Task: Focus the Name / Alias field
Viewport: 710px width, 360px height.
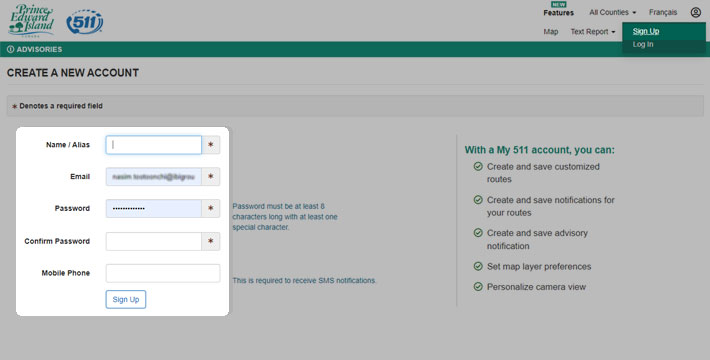Action: click(x=154, y=145)
